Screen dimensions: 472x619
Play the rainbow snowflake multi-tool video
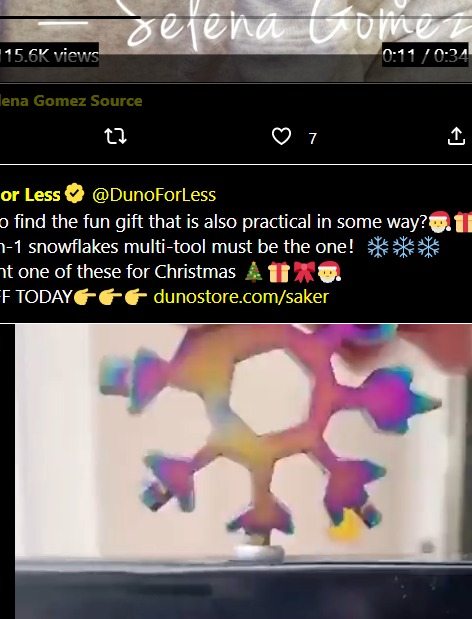click(243, 471)
